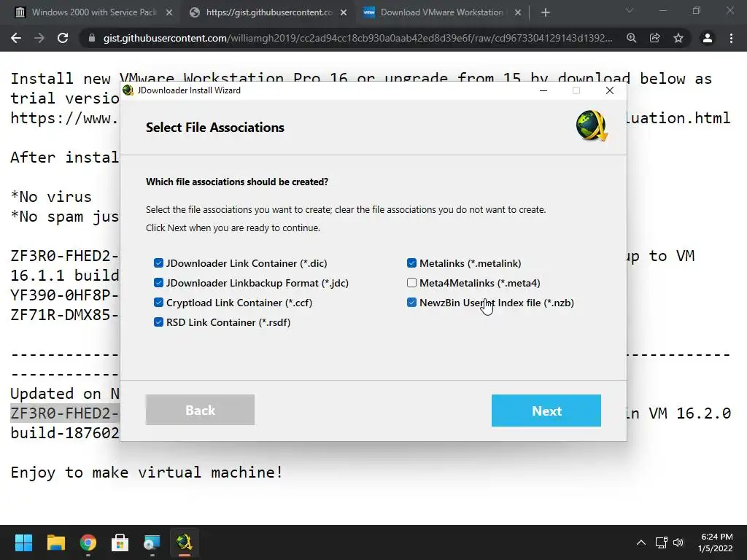This screenshot has width=747, height=560.
Task: Bookmark this page with star
Action: pos(678,38)
